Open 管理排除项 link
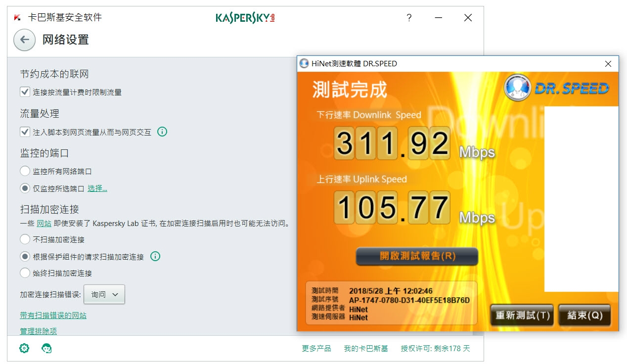627x364 pixels. (x=39, y=331)
